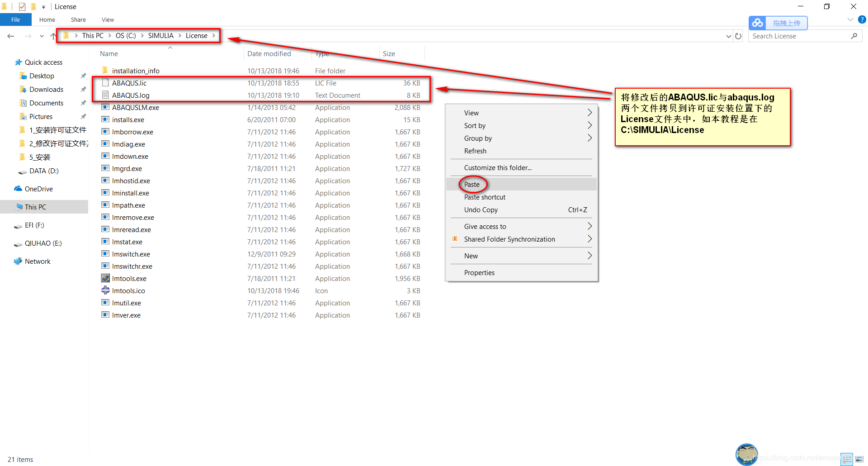The width and height of the screenshot is (868, 466).
Task: Expand the ribbon chevron
Action: click(850, 19)
